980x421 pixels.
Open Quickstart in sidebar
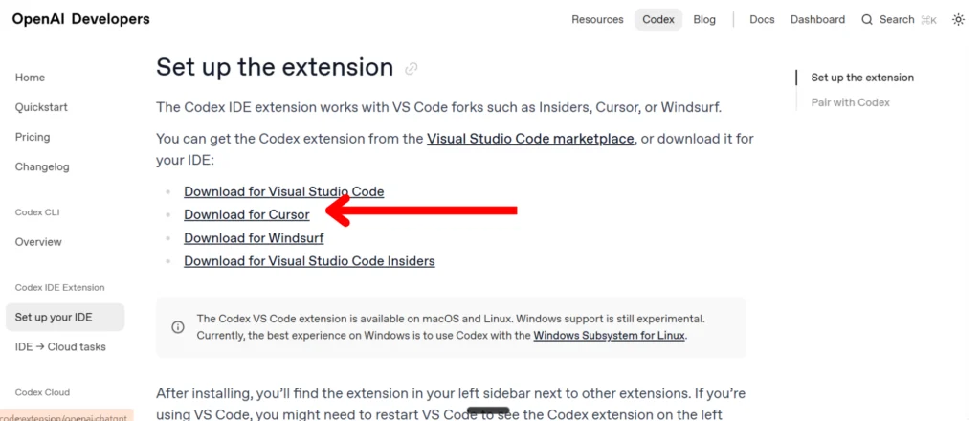pos(41,107)
